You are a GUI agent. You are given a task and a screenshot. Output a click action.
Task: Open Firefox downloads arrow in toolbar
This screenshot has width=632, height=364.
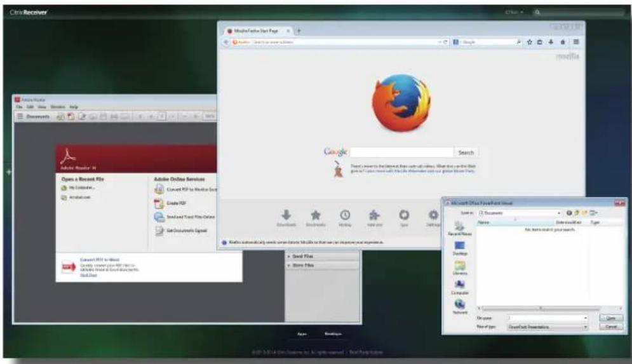pyautogui.click(x=551, y=42)
